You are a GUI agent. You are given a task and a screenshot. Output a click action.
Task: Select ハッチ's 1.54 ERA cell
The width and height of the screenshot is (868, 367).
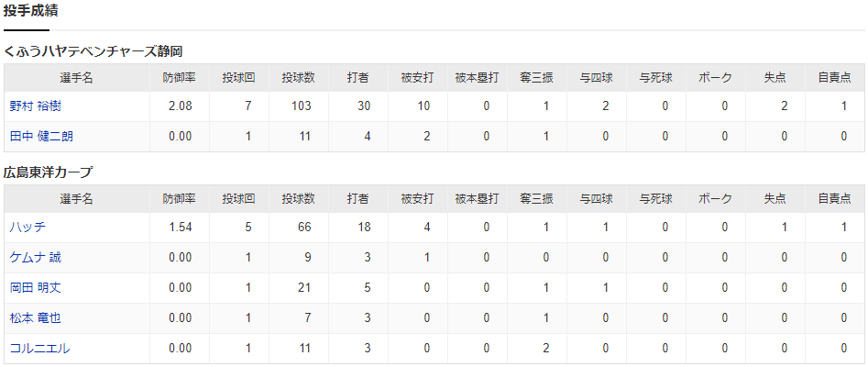click(180, 228)
